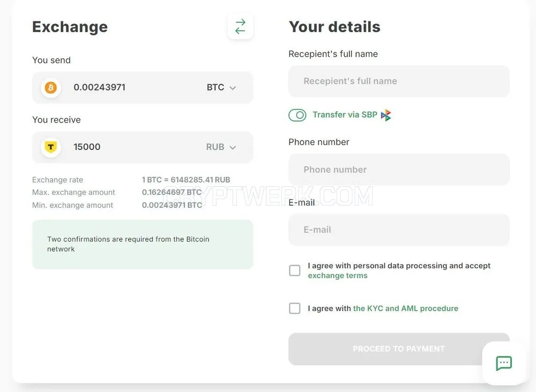Focus the Recepient's full name field
Image resolution: width=536 pixels, height=392 pixels.
point(399,81)
